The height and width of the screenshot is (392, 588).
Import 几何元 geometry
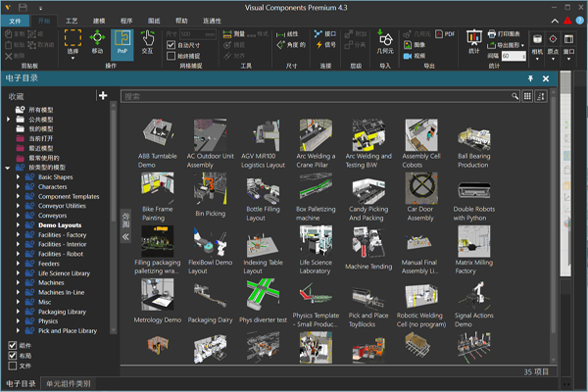click(x=385, y=42)
